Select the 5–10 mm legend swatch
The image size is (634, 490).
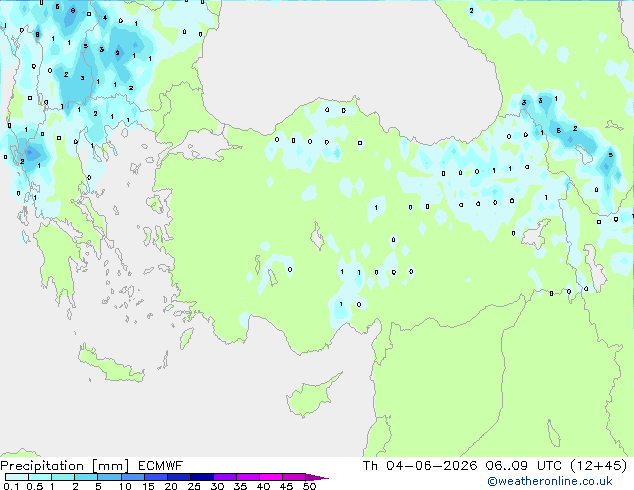109,477
